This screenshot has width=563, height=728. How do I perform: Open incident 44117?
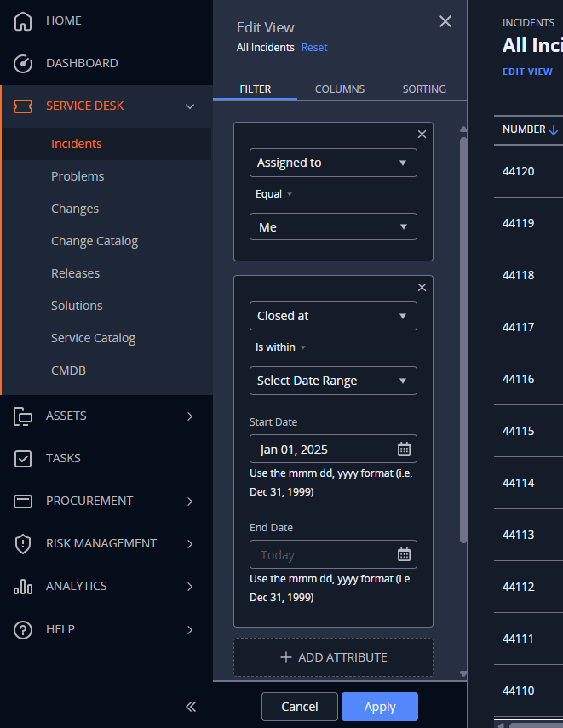518,327
